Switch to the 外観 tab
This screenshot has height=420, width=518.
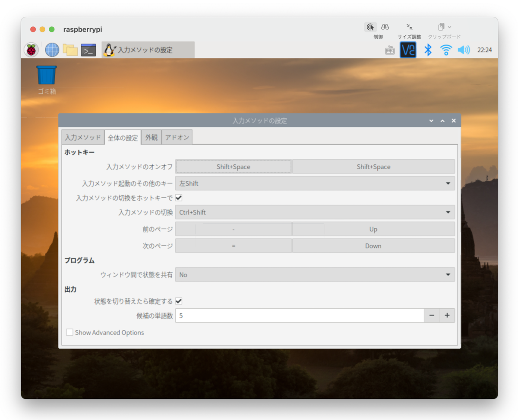151,137
